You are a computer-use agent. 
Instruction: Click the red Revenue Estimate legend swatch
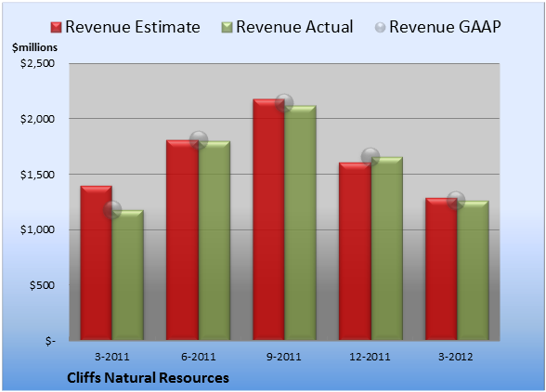[56, 28]
